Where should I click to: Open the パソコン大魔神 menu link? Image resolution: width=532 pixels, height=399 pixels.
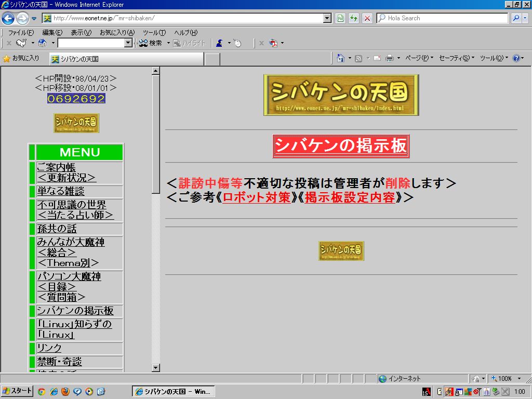click(69, 276)
